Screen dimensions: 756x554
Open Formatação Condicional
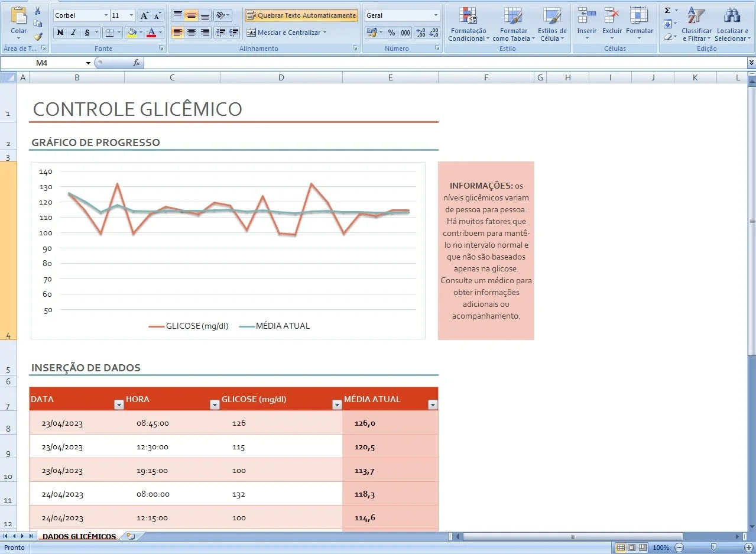point(468,24)
